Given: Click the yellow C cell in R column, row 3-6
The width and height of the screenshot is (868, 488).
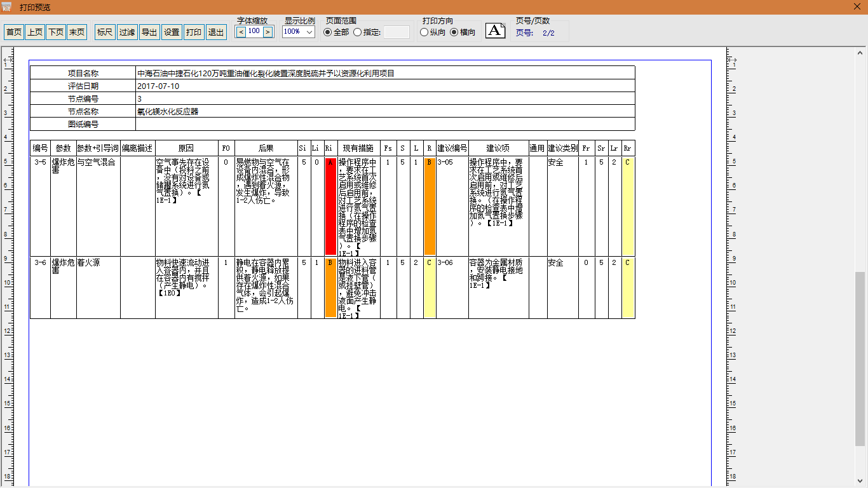Looking at the screenshot, I should coord(430,288).
